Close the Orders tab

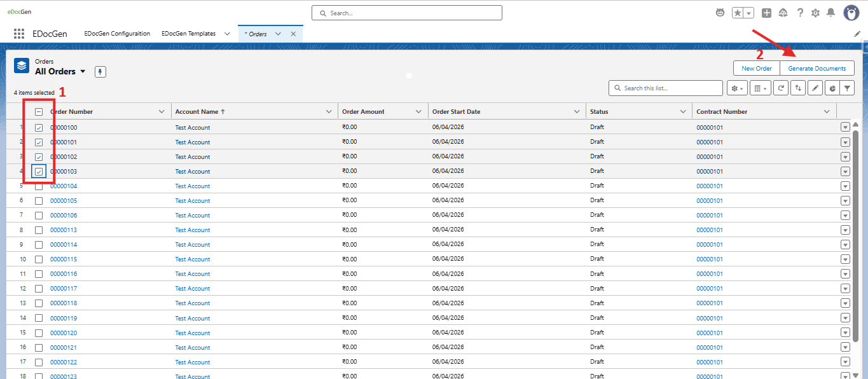(x=293, y=34)
